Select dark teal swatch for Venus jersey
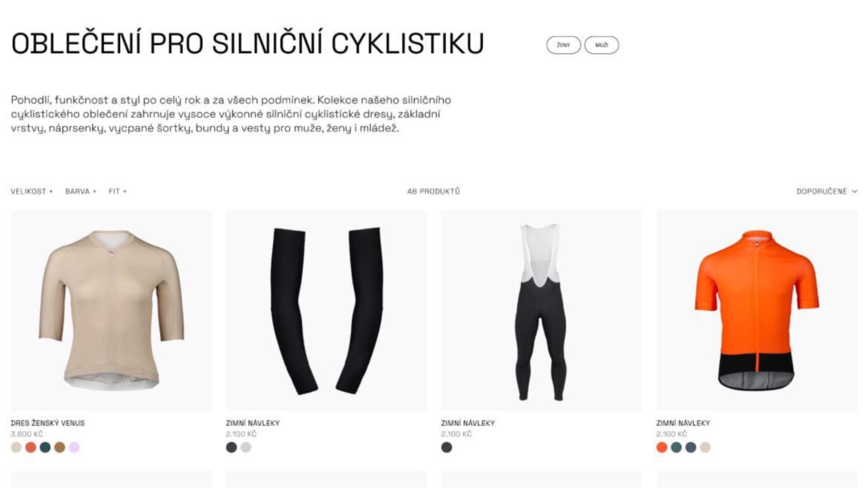 pos(45,447)
